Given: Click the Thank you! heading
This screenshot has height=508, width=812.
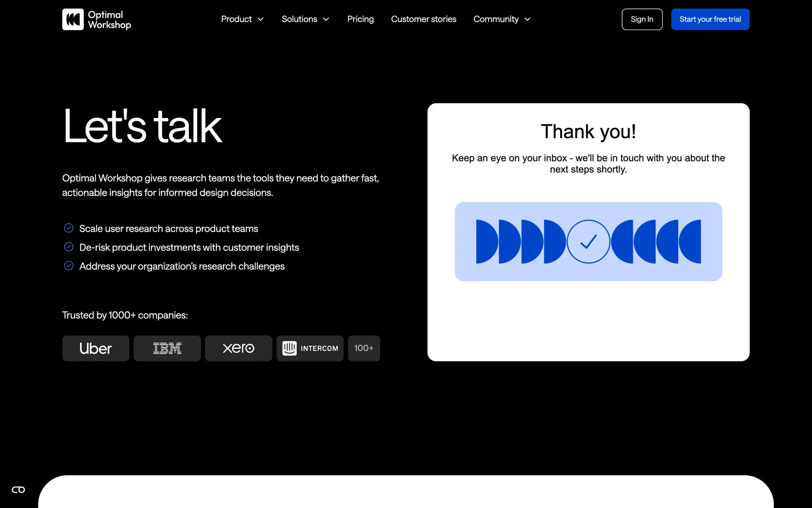Looking at the screenshot, I should [x=588, y=132].
